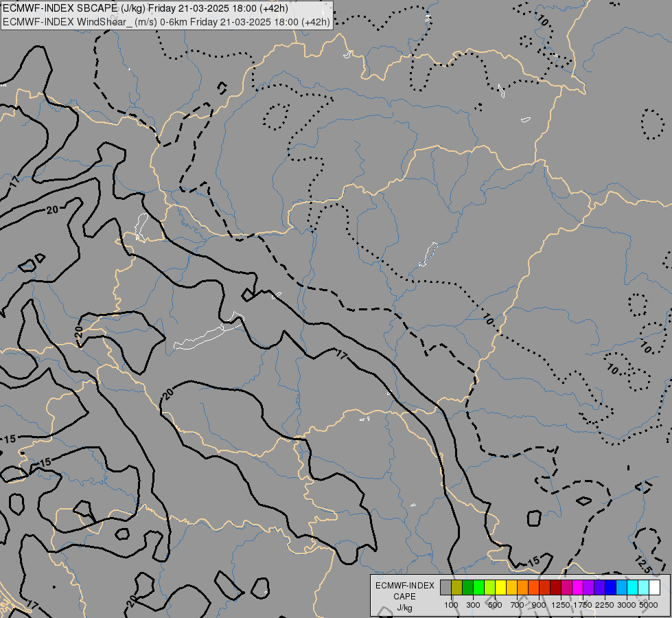Select the white legend swatch

point(655,588)
